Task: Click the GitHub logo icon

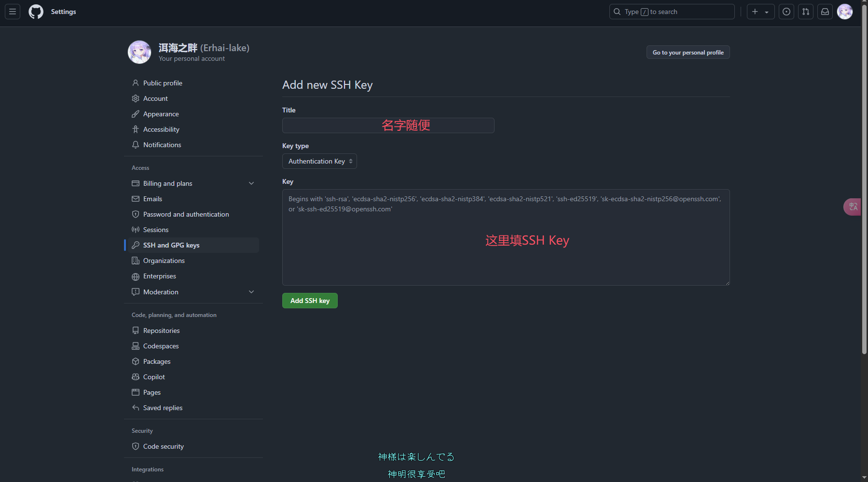Action: tap(36, 12)
